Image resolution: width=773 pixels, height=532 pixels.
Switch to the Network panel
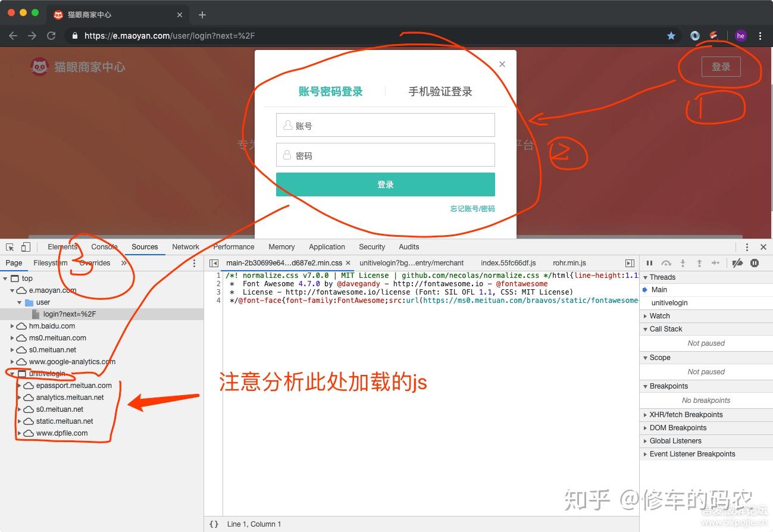(x=186, y=247)
